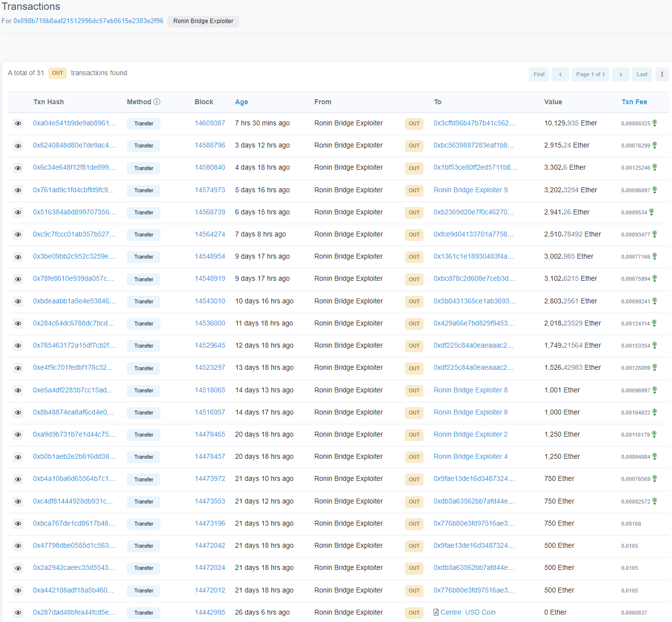Open the three-dot pagination options menu
The width and height of the screenshot is (672, 622).
tap(662, 74)
